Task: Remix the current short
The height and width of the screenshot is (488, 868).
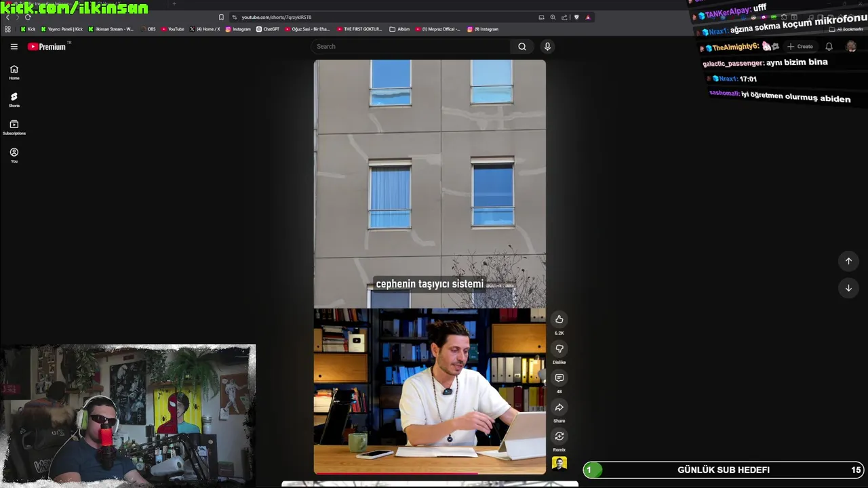Action: coord(559,436)
